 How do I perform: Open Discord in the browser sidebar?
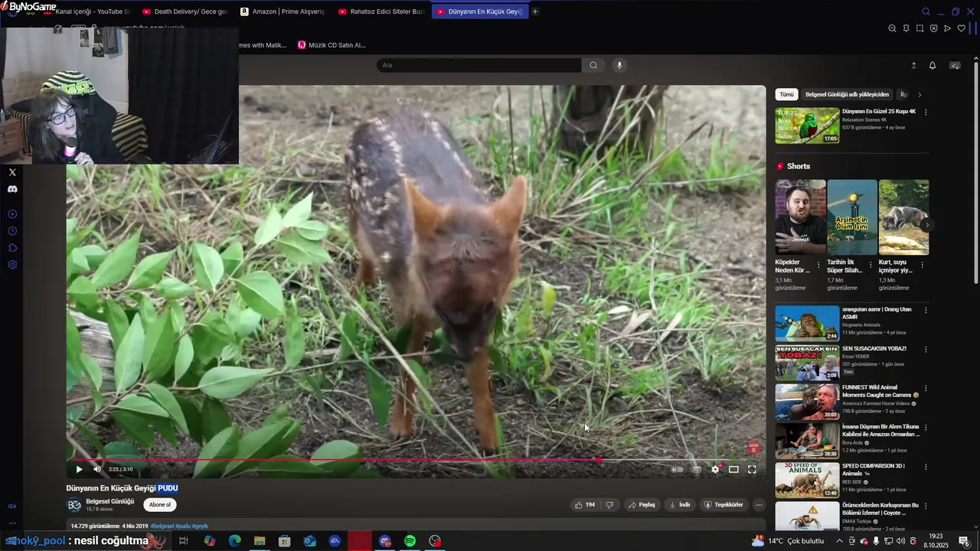tap(12, 189)
